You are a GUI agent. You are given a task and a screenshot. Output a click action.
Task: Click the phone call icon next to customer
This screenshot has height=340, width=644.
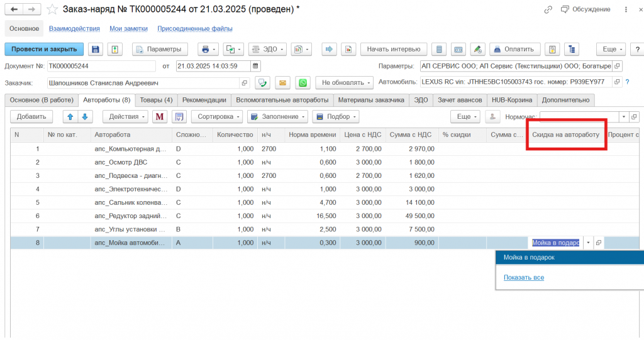click(x=262, y=83)
